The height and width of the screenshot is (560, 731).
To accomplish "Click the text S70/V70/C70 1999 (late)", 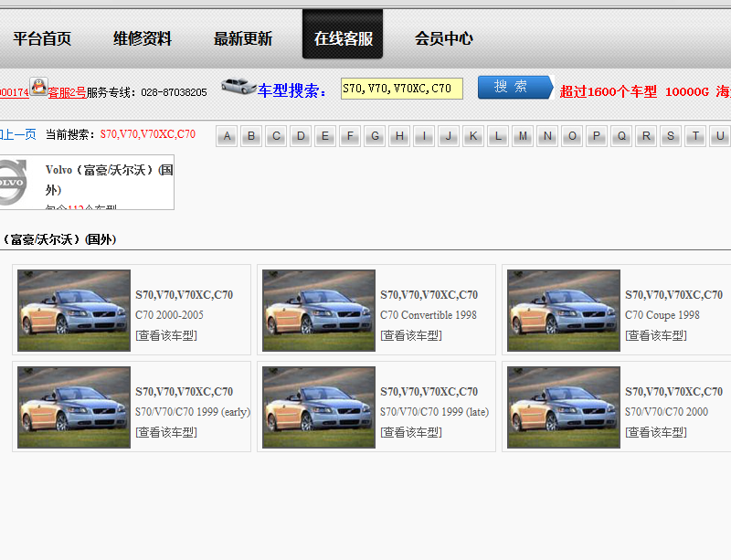I will (x=435, y=412).
